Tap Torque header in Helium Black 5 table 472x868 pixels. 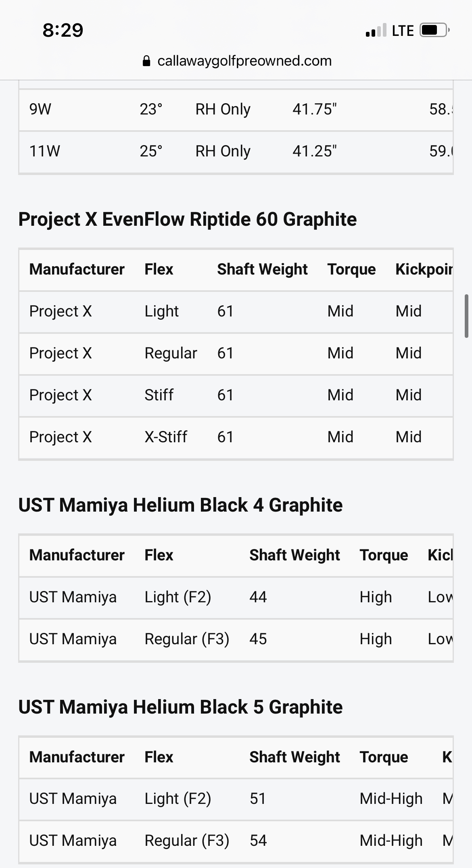pyautogui.click(x=384, y=757)
